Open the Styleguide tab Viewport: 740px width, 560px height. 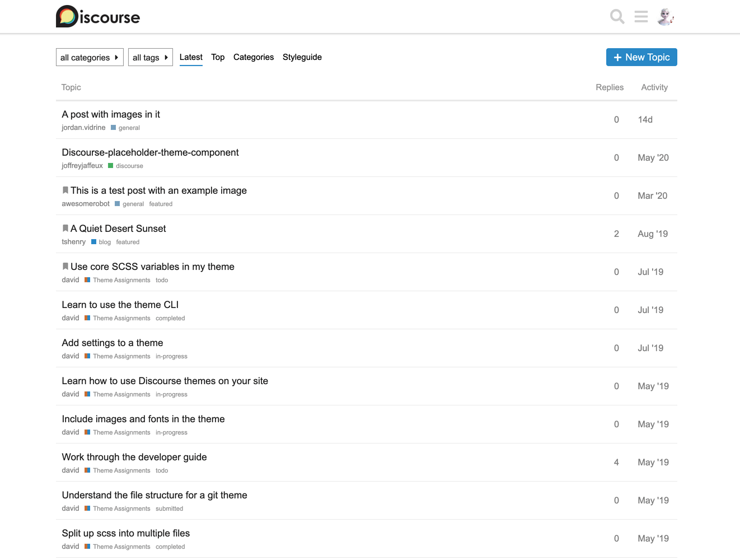click(302, 57)
